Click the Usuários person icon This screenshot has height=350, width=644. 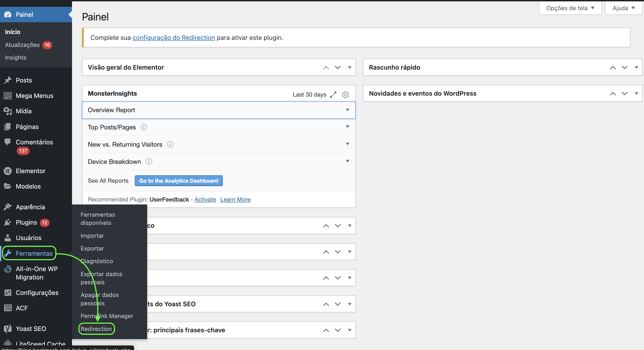pos(8,238)
